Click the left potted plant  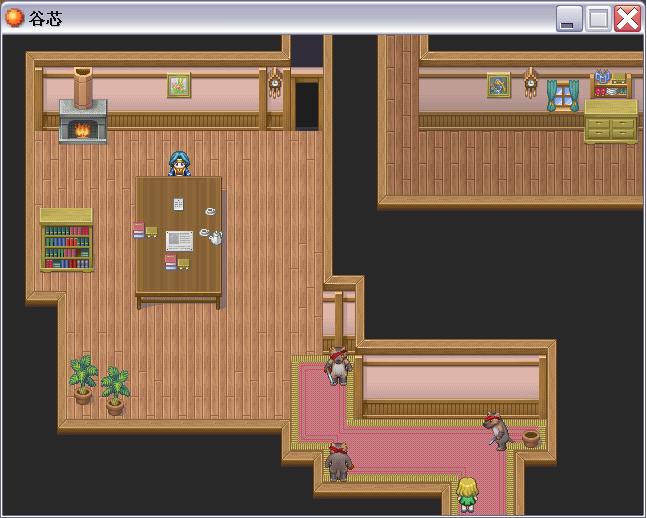[83, 380]
